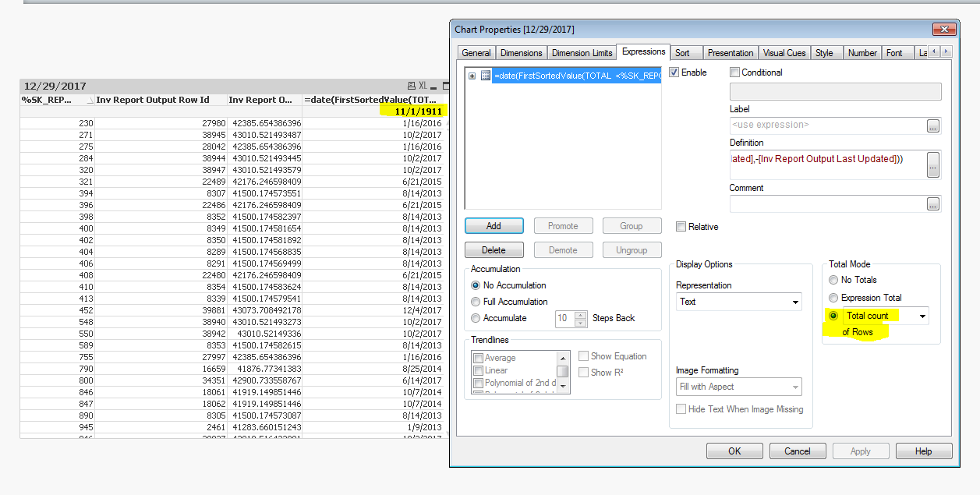Click the trendlines list scrollbar
This screenshot has width=980, height=495.
click(x=563, y=372)
